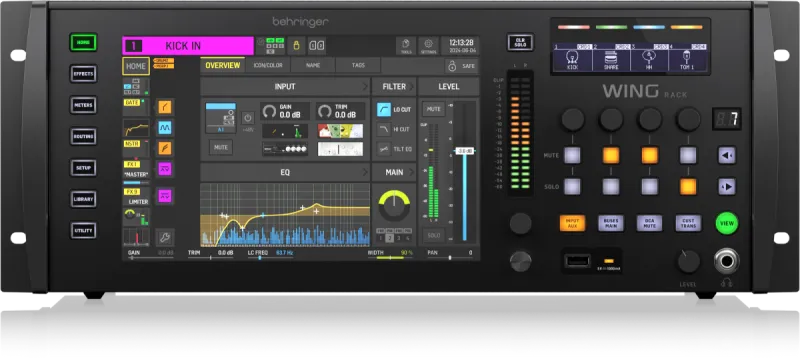
Task: Tap the orange feather dynamics icon
Action: [165, 148]
